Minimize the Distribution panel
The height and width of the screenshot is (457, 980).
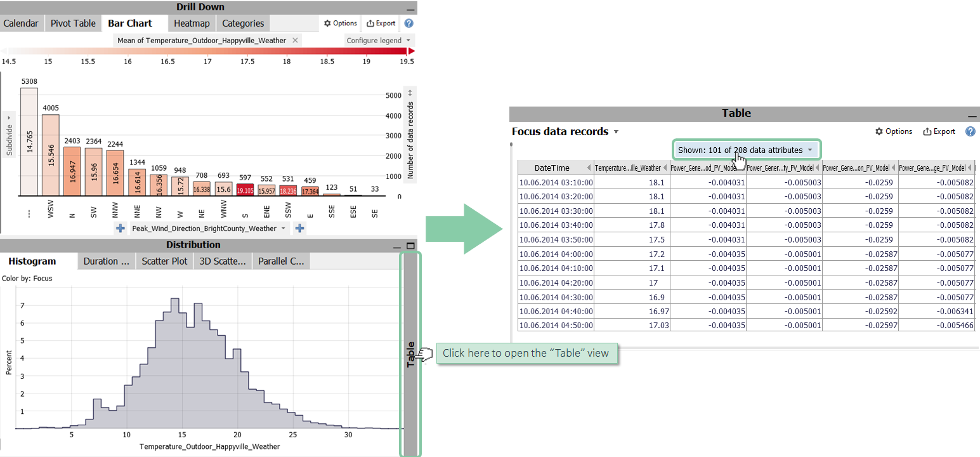tap(398, 246)
